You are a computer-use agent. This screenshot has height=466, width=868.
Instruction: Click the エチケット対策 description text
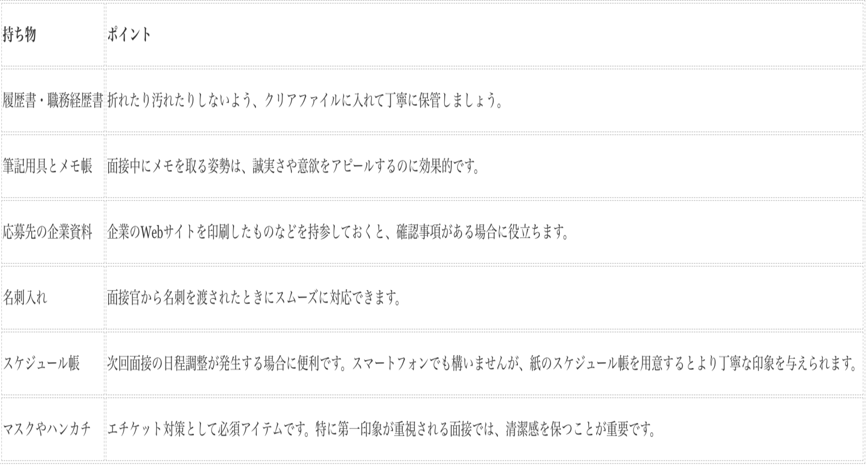point(382,429)
